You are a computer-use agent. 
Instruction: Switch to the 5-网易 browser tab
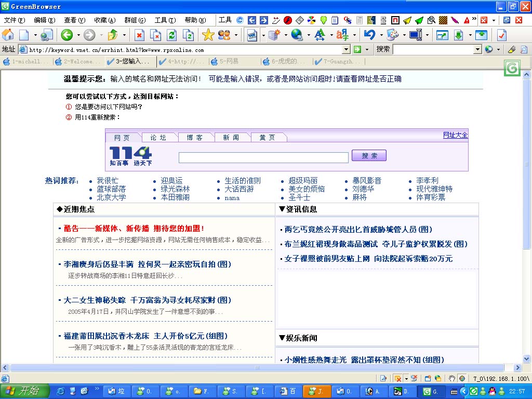point(229,61)
